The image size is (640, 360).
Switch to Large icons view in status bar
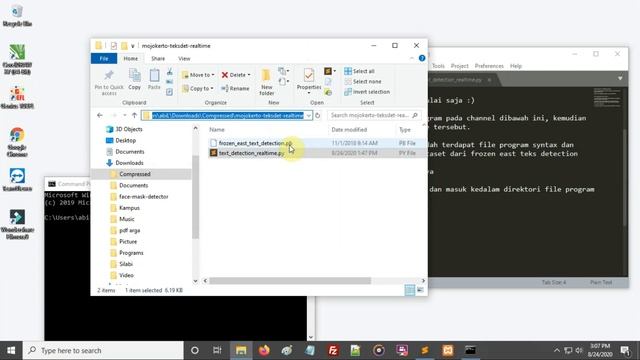[420, 290]
